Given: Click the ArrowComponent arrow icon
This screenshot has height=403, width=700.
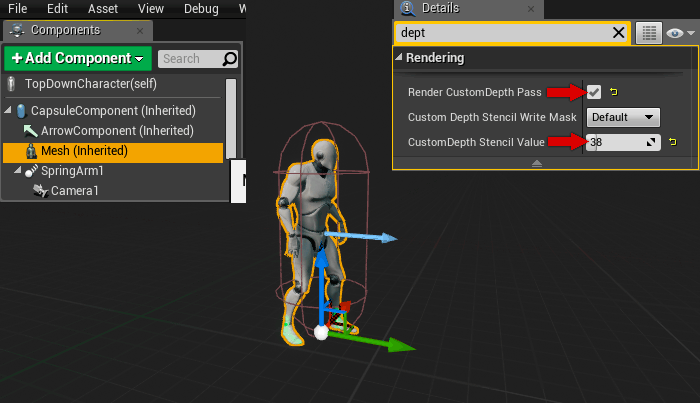Looking at the screenshot, I should (x=30, y=131).
